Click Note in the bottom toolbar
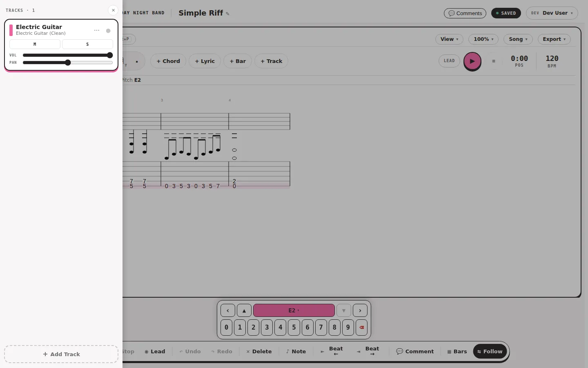588x368 pixels. click(296, 351)
